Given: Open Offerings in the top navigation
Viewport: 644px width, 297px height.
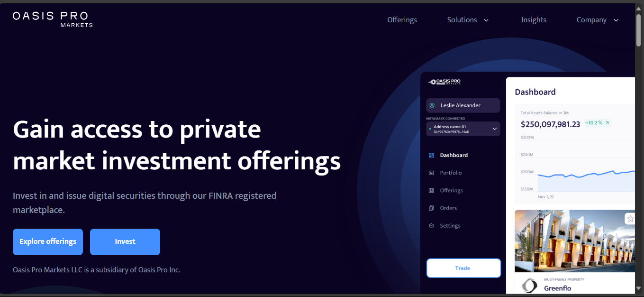Looking at the screenshot, I should click(x=402, y=20).
